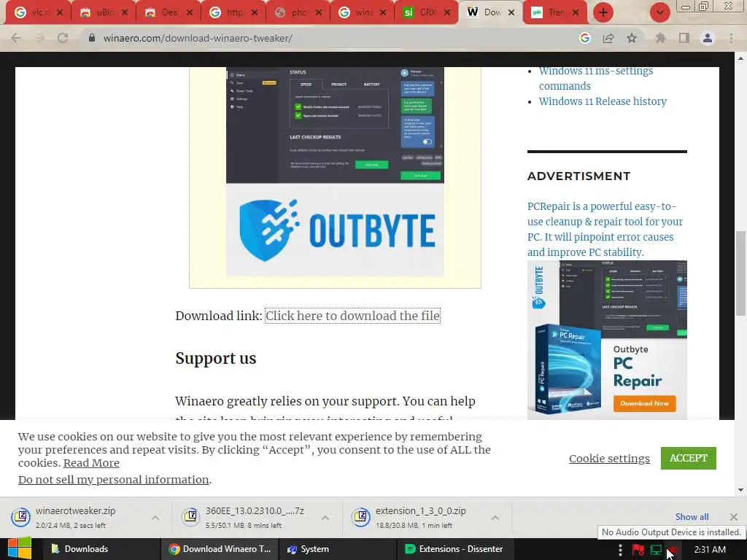This screenshot has height=560, width=747.
Task: Open a new tab with plus button
Action: point(603,12)
